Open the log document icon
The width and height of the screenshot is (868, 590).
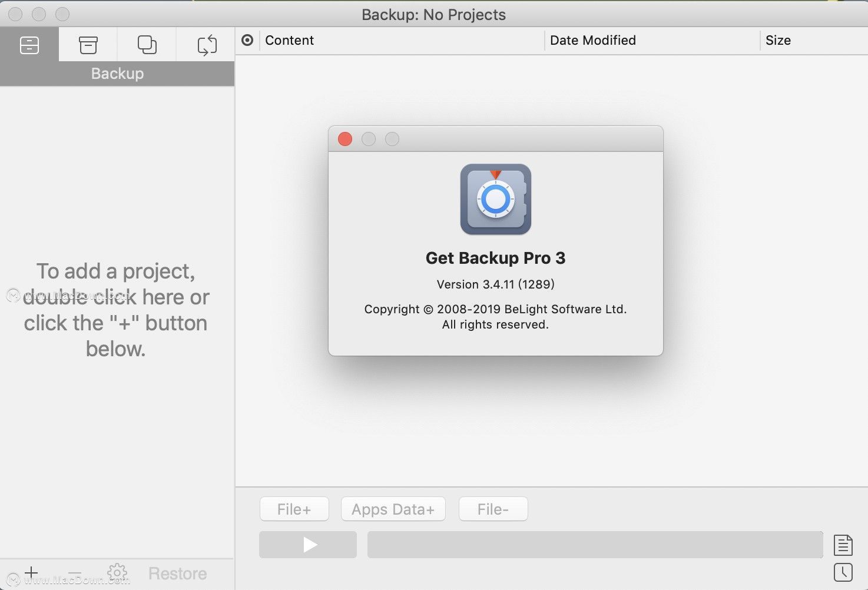[x=843, y=545]
